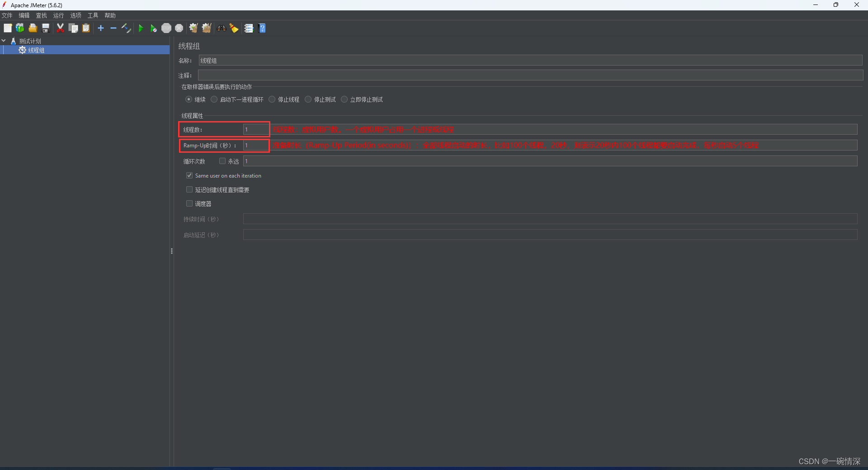Click the Clear results broom-gear icon
This screenshot has height=470, width=868.
pyautogui.click(x=193, y=28)
